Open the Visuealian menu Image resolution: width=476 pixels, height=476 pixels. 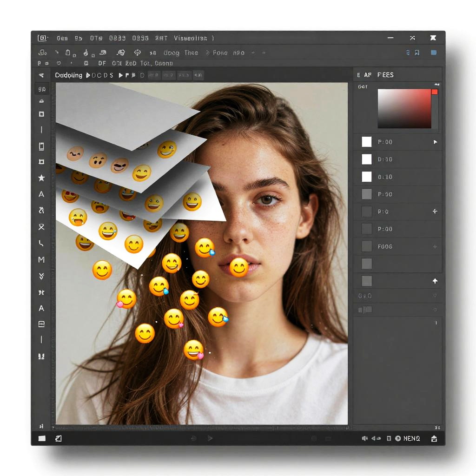pos(192,38)
